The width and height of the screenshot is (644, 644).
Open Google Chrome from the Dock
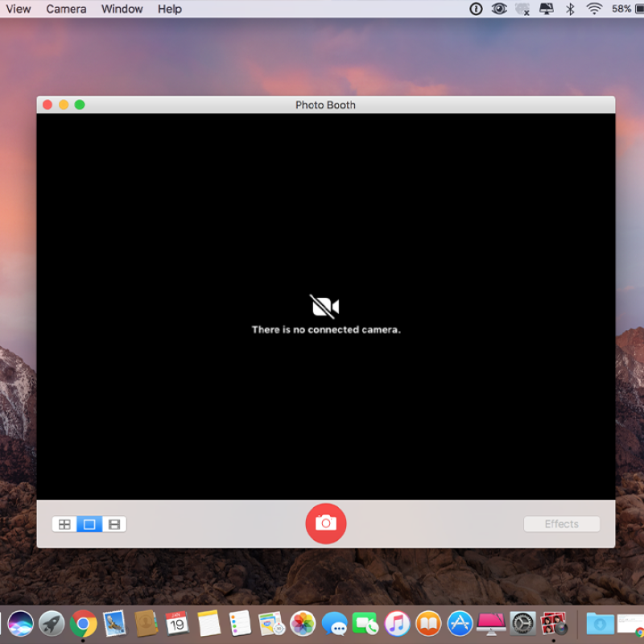(84, 623)
